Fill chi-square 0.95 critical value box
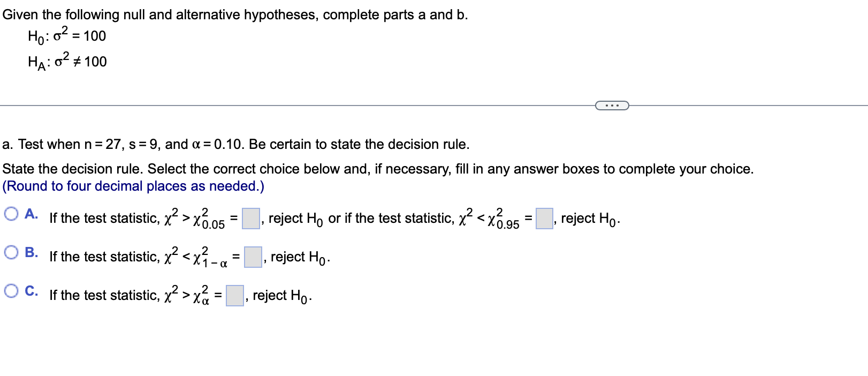The height and width of the screenshot is (376, 868). coord(545,219)
